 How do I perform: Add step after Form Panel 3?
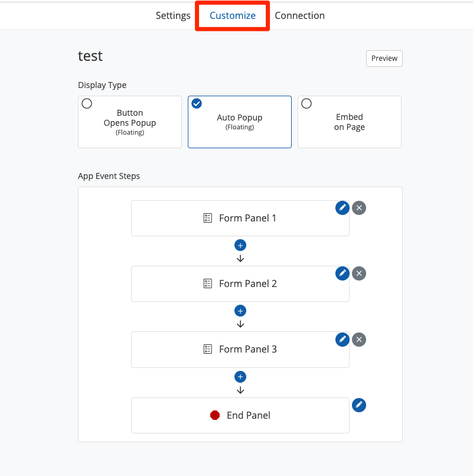pos(240,377)
